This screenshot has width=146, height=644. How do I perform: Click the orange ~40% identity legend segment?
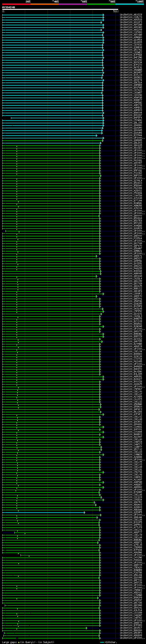pyautogui.click(x=45, y=4)
